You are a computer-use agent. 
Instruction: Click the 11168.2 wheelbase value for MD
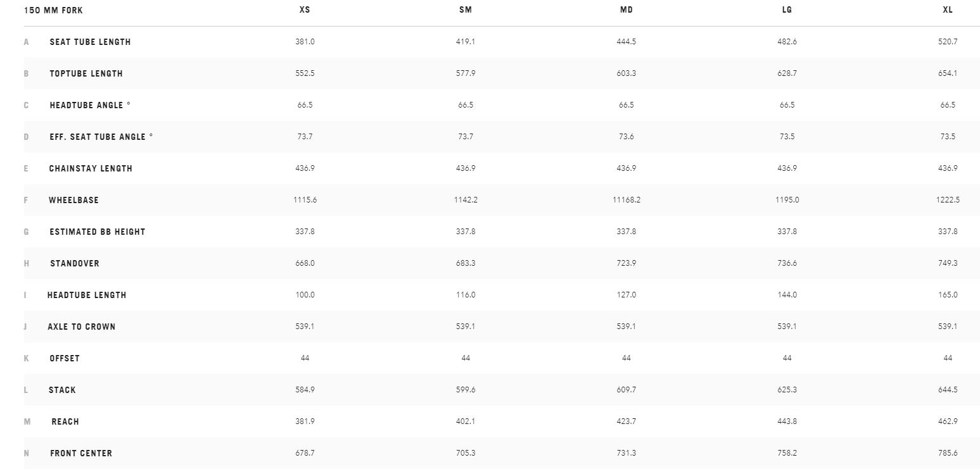pyautogui.click(x=627, y=200)
